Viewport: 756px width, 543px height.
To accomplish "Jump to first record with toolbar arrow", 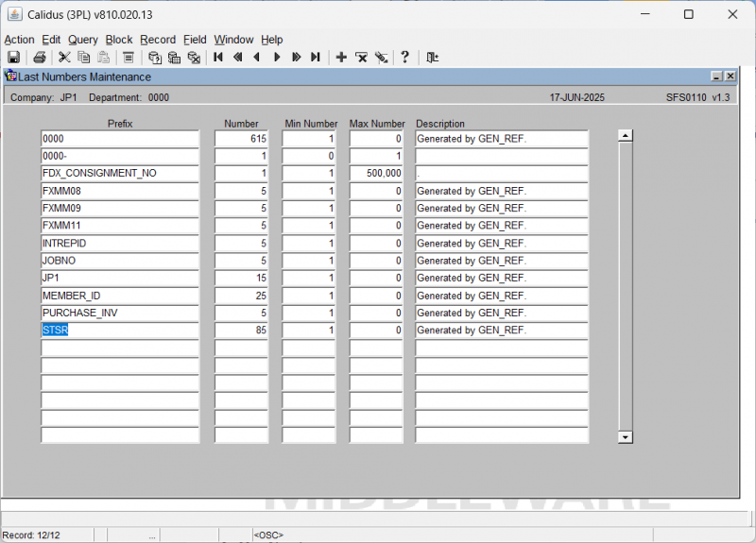I will (218, 58).
